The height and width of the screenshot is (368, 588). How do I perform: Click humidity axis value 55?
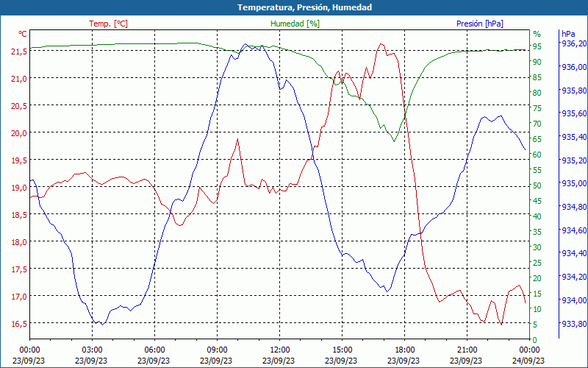[537, 170]
